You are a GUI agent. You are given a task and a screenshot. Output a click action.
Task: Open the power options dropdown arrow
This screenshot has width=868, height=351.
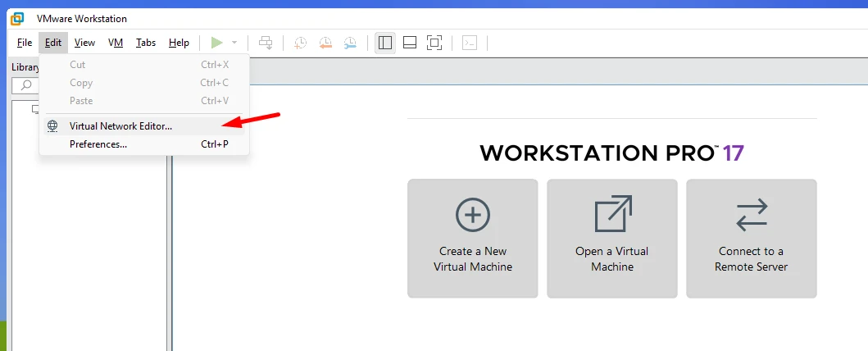(234, 43)
